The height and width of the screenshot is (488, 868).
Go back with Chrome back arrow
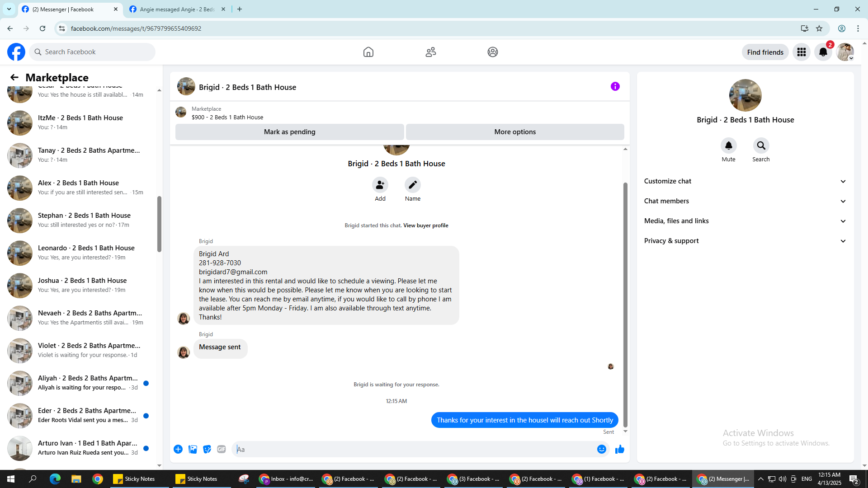pyautogui.click(x=10, y=28)
